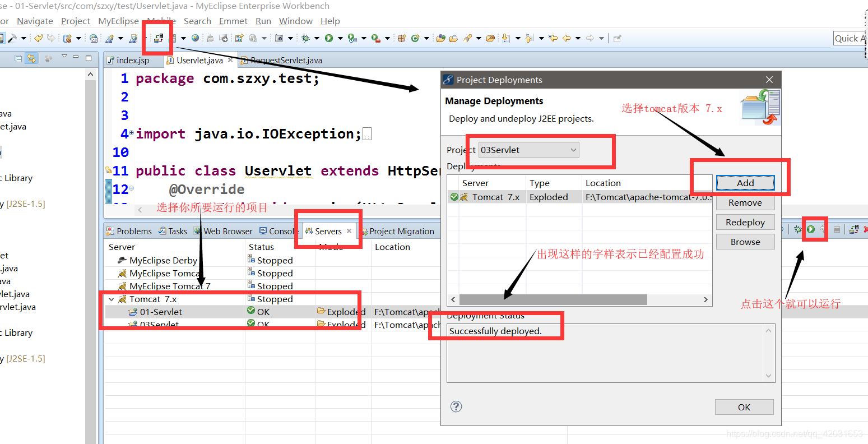
Task: Click the Add Deployment icon in Servers view toolbar
Action: (854, 229)
